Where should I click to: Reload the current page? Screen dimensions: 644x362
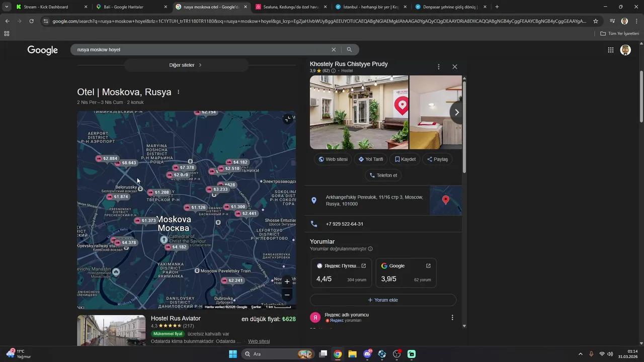(x=31, y=21)
